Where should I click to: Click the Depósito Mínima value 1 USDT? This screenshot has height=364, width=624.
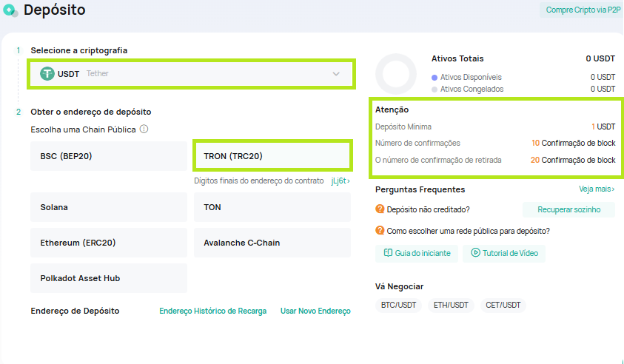[x=603, y=127]
